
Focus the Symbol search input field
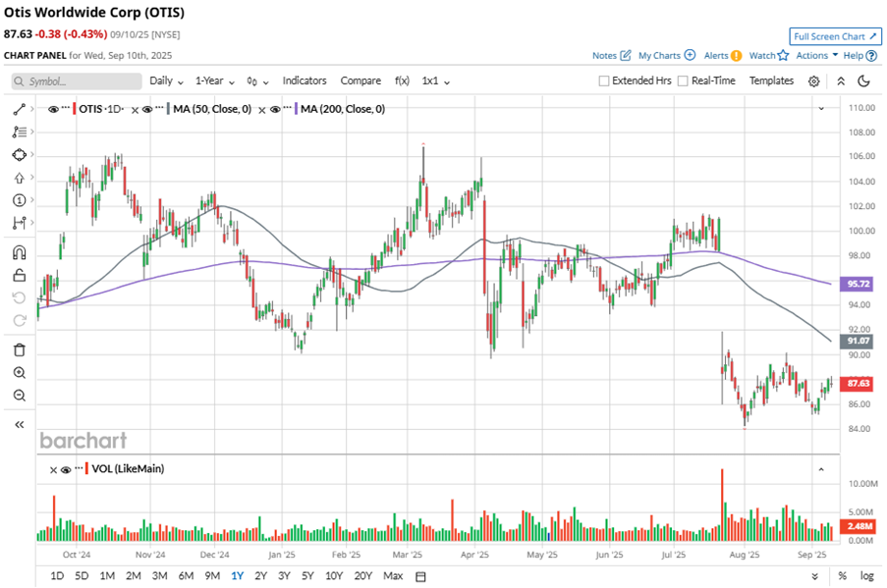pyautogui.click(x=77, y=81)
